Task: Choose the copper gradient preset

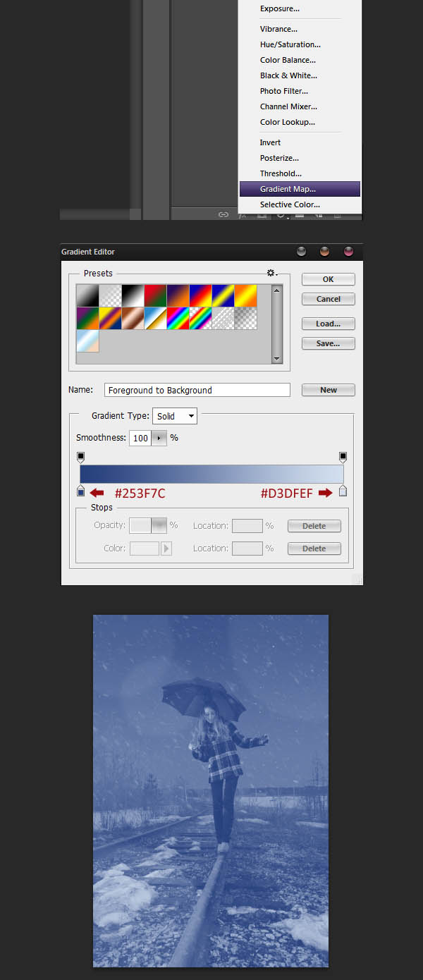Action: 133,319
